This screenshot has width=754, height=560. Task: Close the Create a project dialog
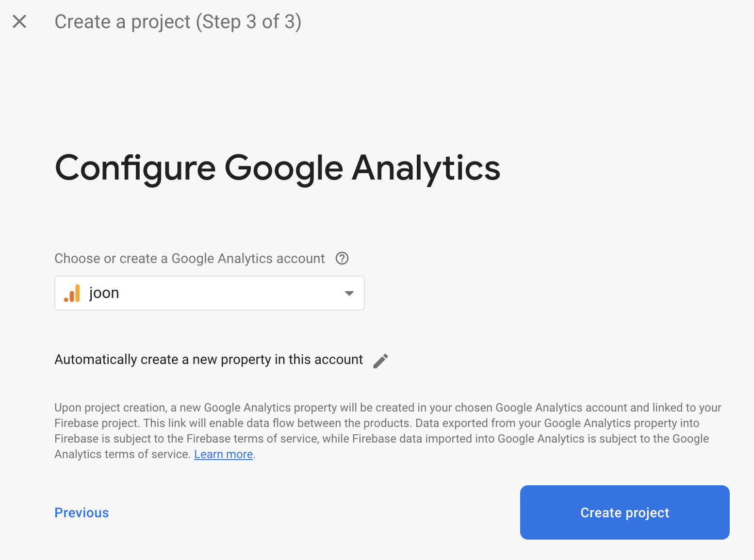coord(19,21)
